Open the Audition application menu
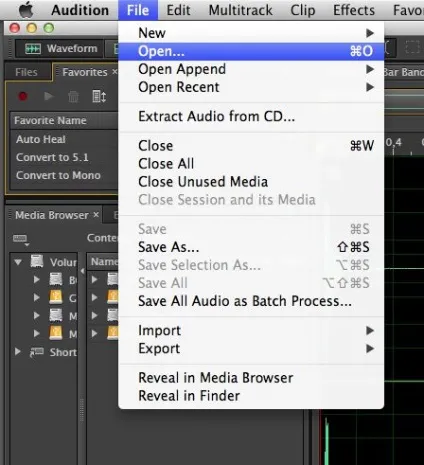Image resolution: width=424 pixels, height=465 pixels. [x=80, y=10]
